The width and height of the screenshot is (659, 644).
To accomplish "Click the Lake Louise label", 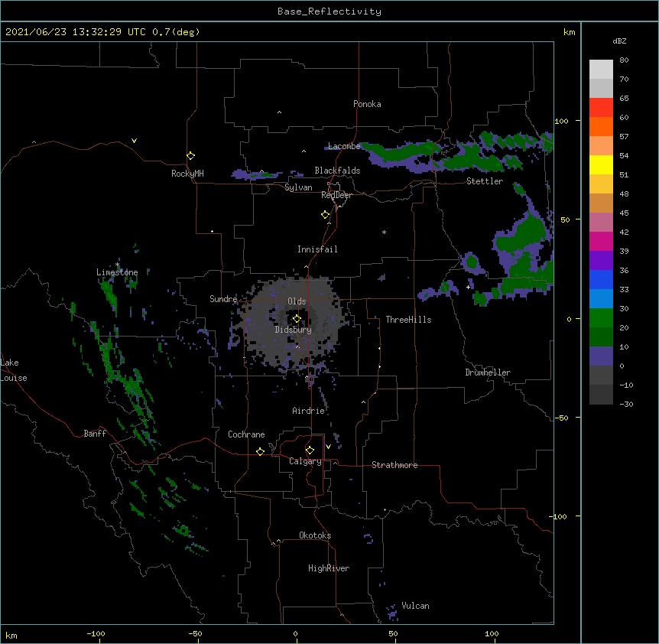I will (14, 370).
